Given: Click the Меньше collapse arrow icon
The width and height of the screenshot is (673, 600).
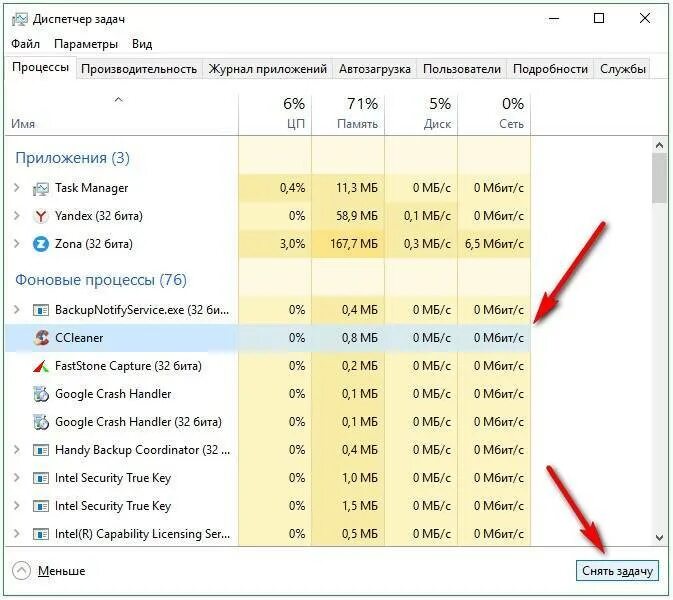Looking at the screenshot, I should pos(21,571).
